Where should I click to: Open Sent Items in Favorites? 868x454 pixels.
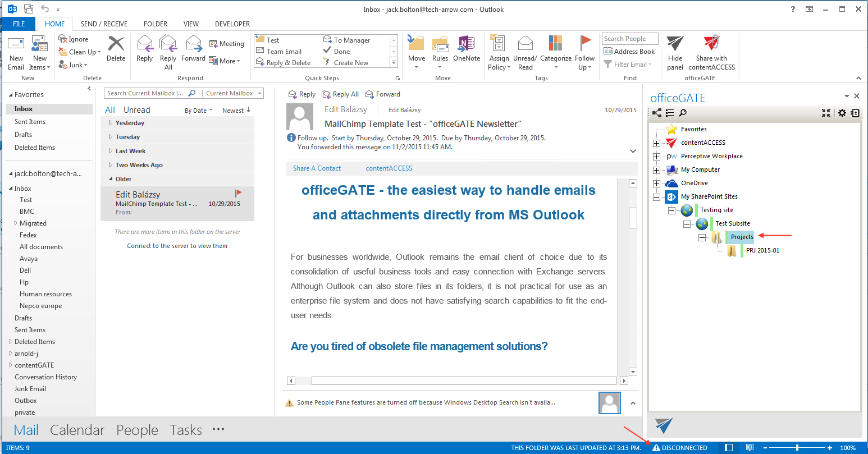(30, 122)
